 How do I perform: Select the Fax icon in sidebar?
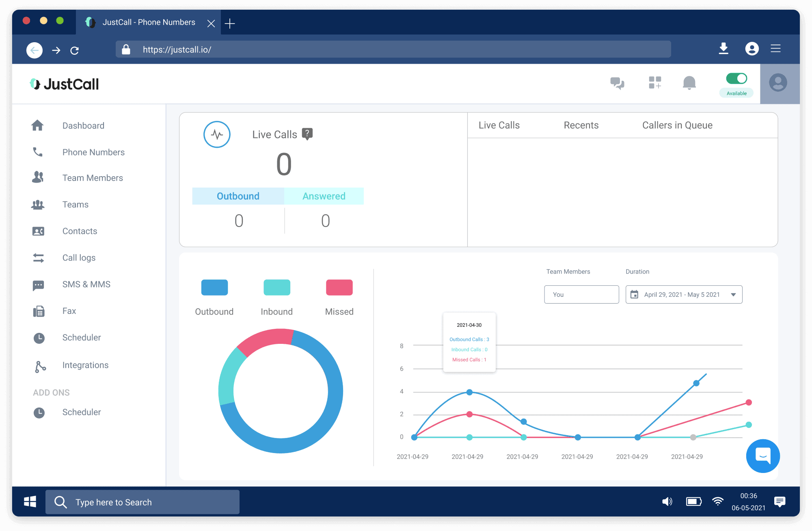(x=38, y=311)
